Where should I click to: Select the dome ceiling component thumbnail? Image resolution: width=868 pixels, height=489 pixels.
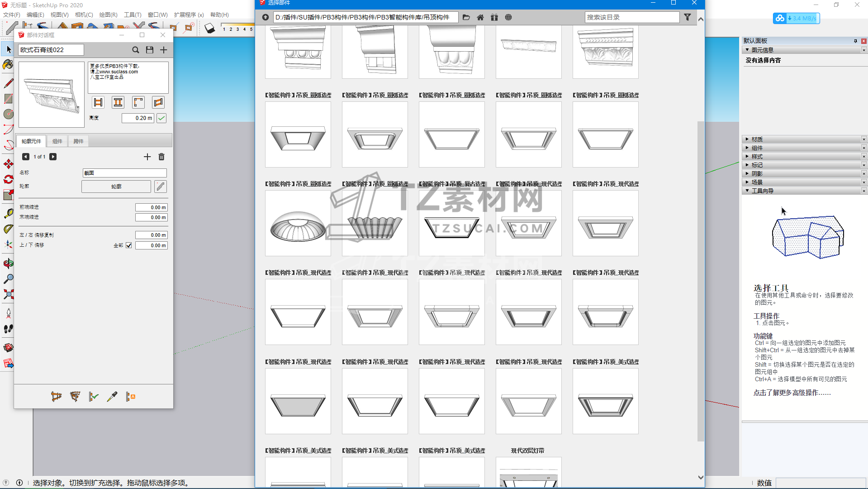[298, 223]
